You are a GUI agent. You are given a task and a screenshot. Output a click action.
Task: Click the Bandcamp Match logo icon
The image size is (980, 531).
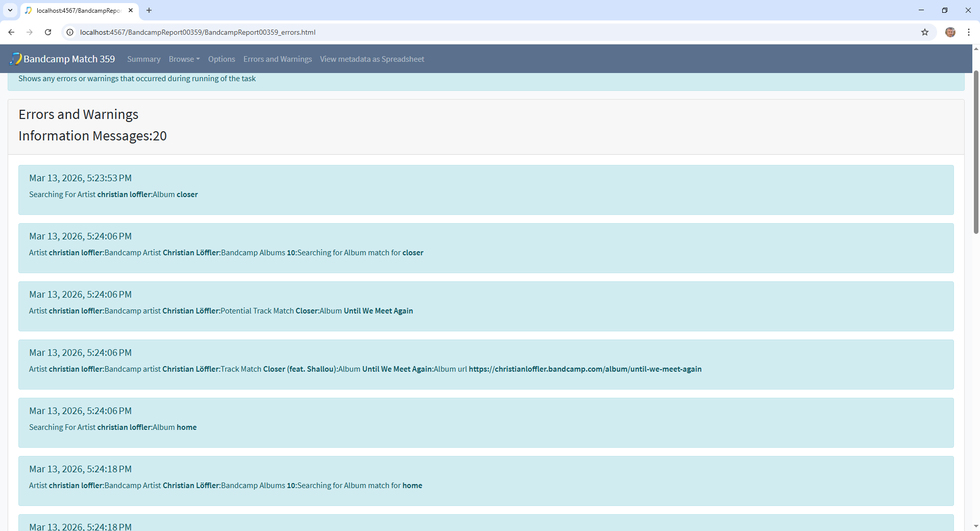click(15, 59)
